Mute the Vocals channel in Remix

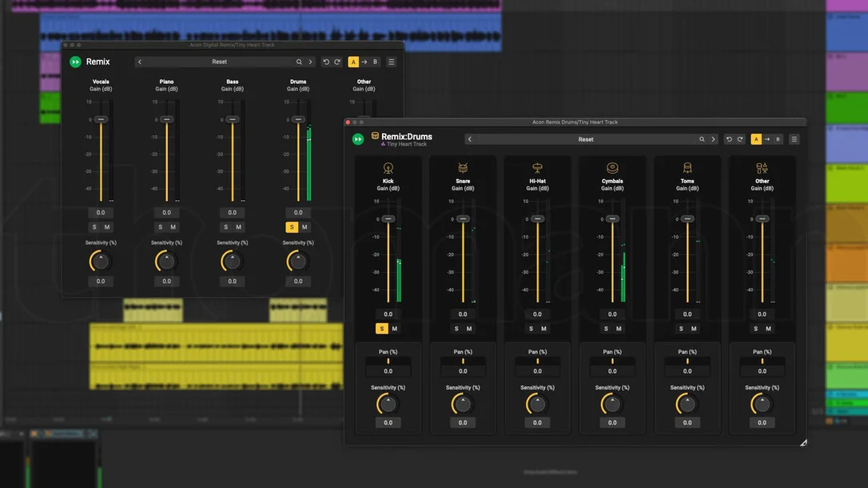pyautogui.click(x=107, y=226)
